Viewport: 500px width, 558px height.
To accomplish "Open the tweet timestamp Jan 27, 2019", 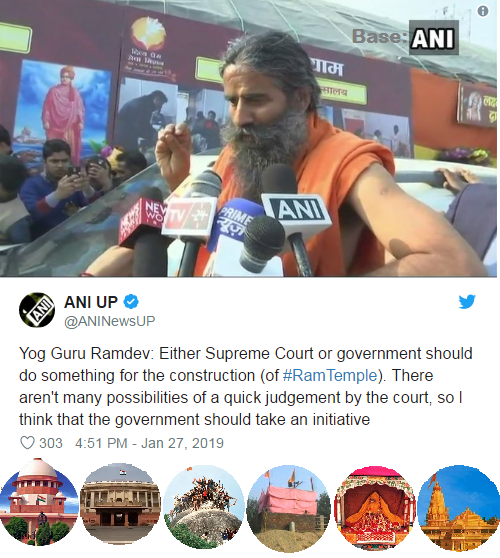I will (149, 443).
